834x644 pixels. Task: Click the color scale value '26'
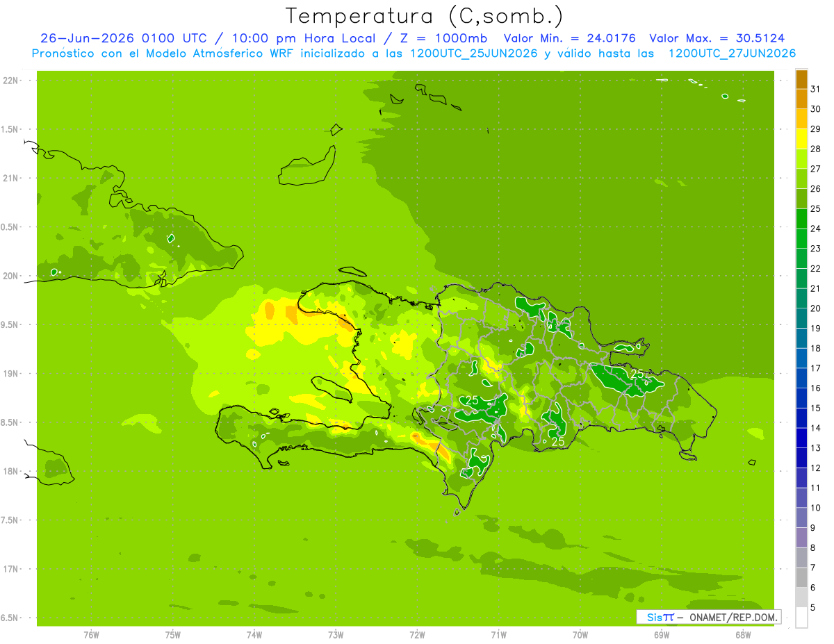[x=815, y=189]
